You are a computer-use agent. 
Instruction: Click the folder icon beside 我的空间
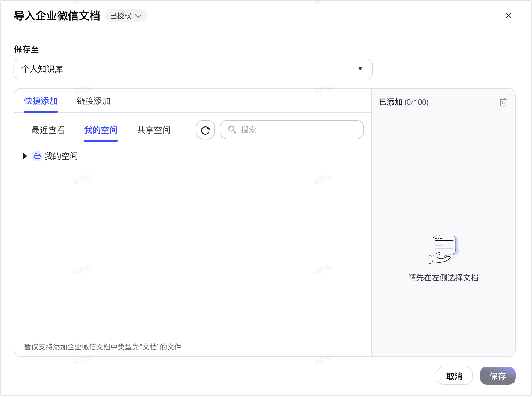[37, 156]
